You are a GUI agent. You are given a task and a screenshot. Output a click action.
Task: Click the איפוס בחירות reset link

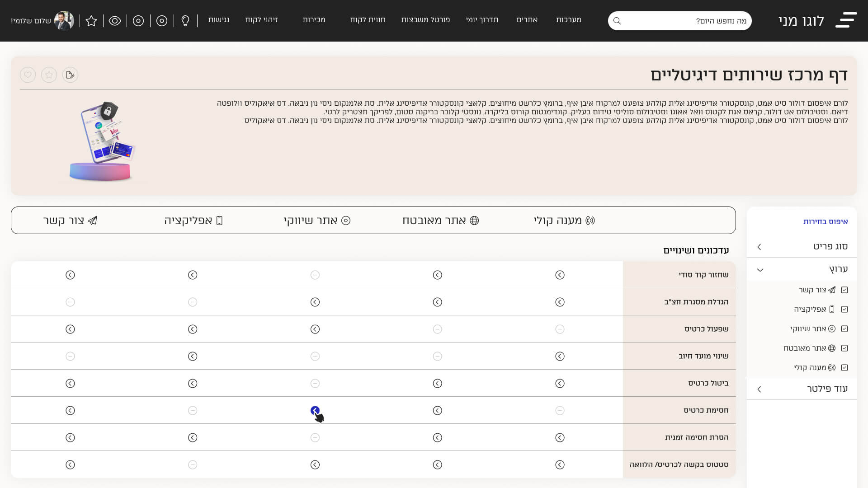(x=826, y=221)
